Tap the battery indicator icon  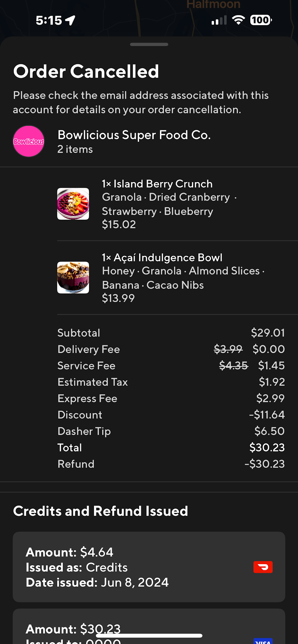(x=261, y=20)
